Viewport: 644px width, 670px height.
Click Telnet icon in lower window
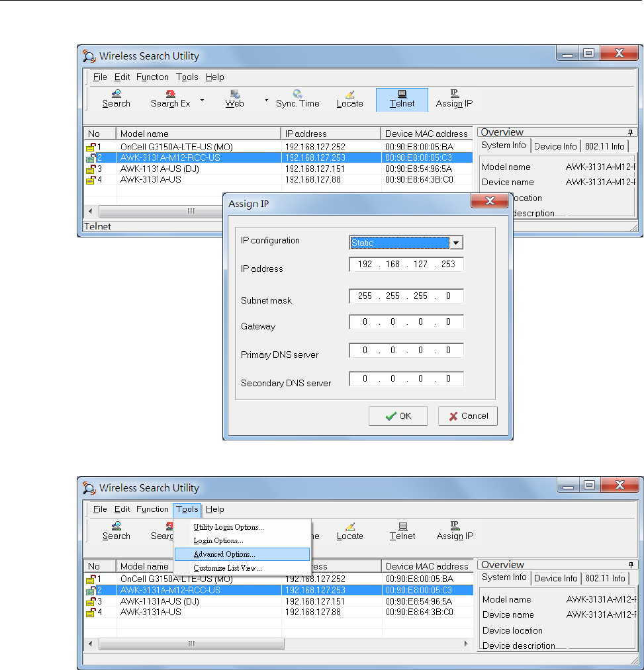pyautogui.click(x=402, y=532)
